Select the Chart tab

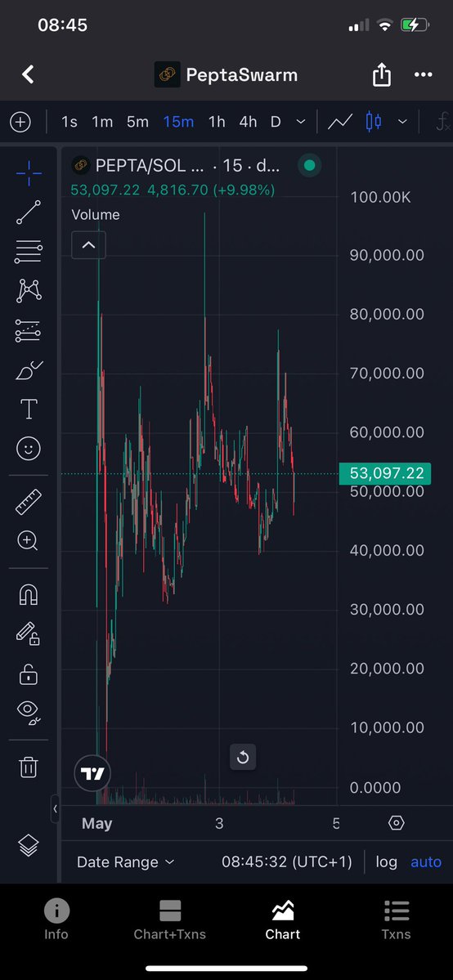(x=283, y=920)
